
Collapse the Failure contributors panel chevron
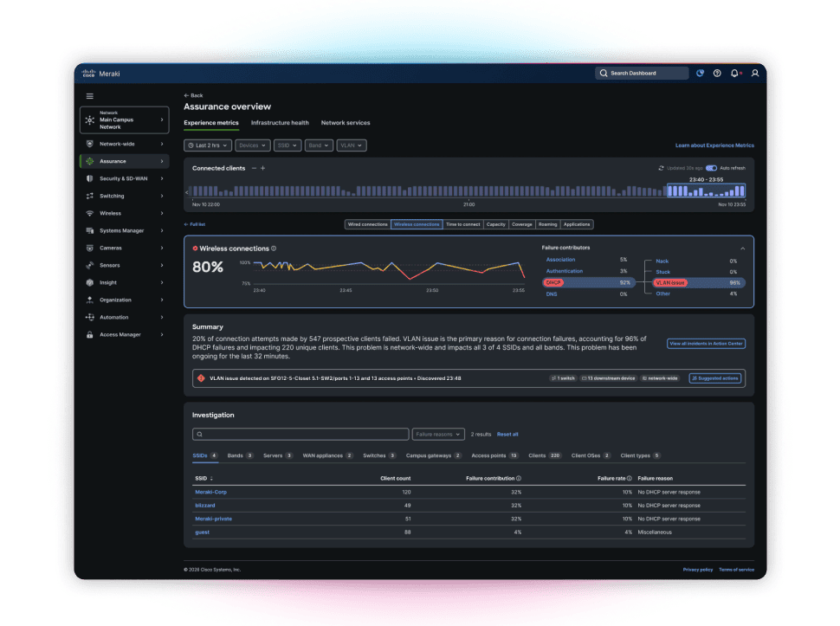pyautogui.click(x=742, y=248)
